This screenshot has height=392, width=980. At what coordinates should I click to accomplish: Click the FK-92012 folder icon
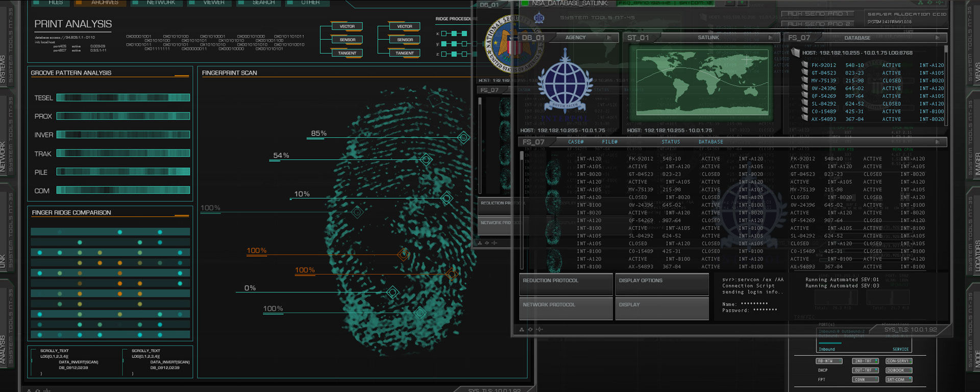805,65
